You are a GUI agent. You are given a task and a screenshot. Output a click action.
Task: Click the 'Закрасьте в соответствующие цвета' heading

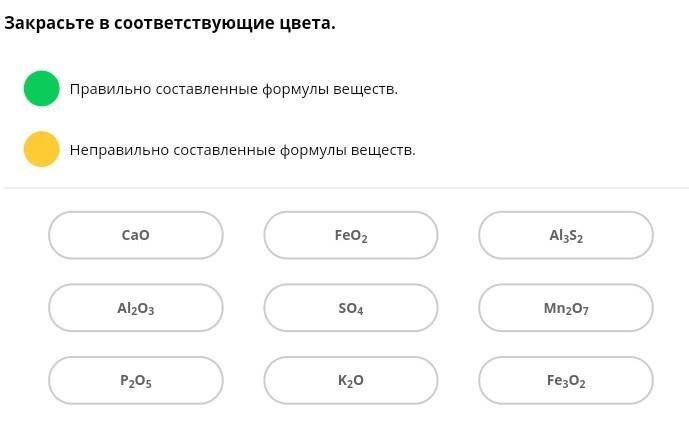(x=170, y=22)
